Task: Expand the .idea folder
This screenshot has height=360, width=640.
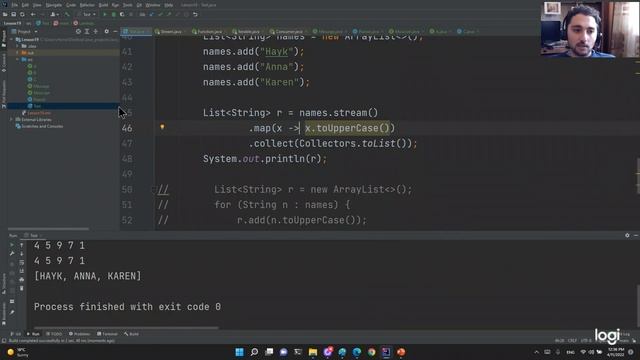Action: click(18, 46)
